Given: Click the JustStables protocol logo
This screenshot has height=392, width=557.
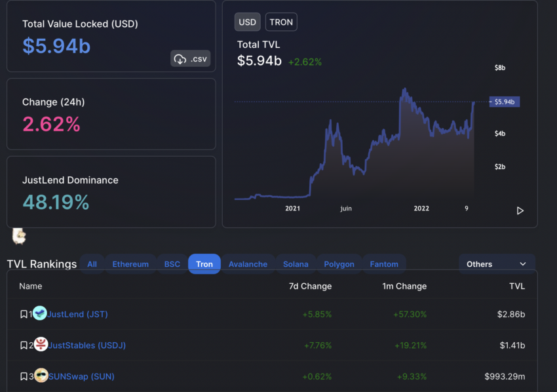Looking at the screenshot, I should (41, 344).
